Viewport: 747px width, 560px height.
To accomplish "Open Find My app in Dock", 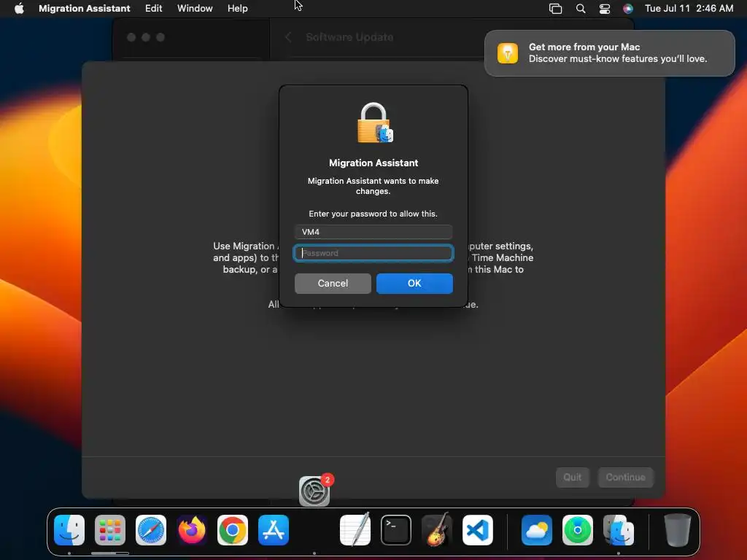I will coord(578,530).
